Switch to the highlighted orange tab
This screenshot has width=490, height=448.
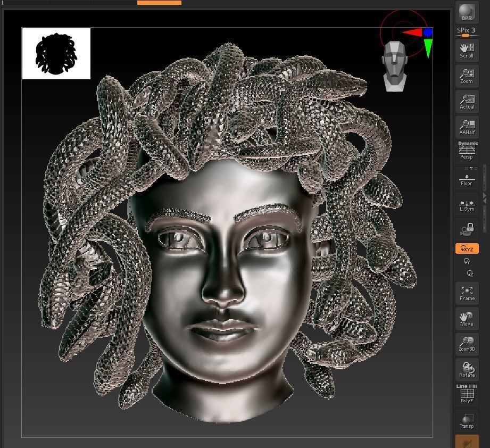tap(160, 2)
